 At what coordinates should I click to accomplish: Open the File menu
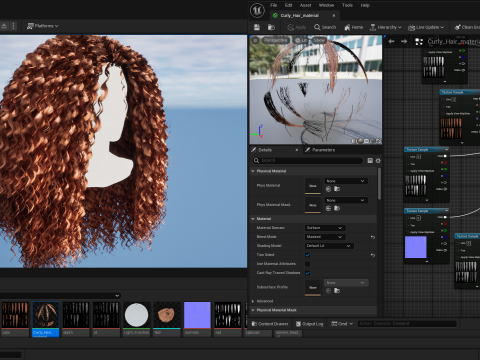pos(274,5)
